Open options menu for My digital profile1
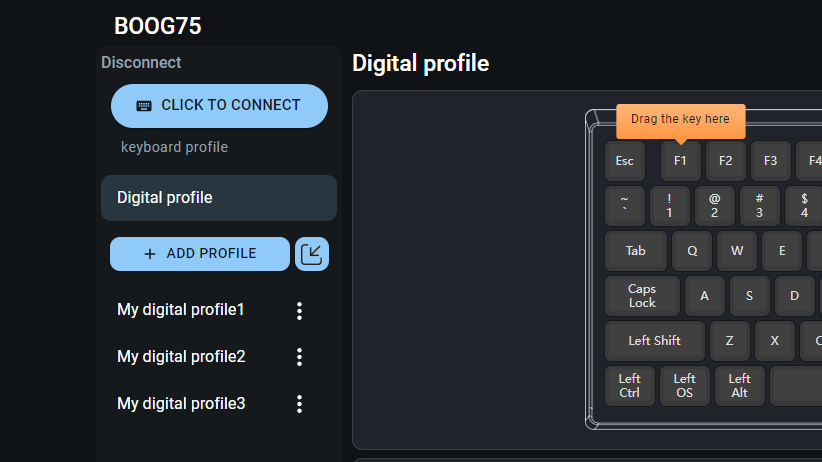822x462 pixels. (x=299, y=311)
